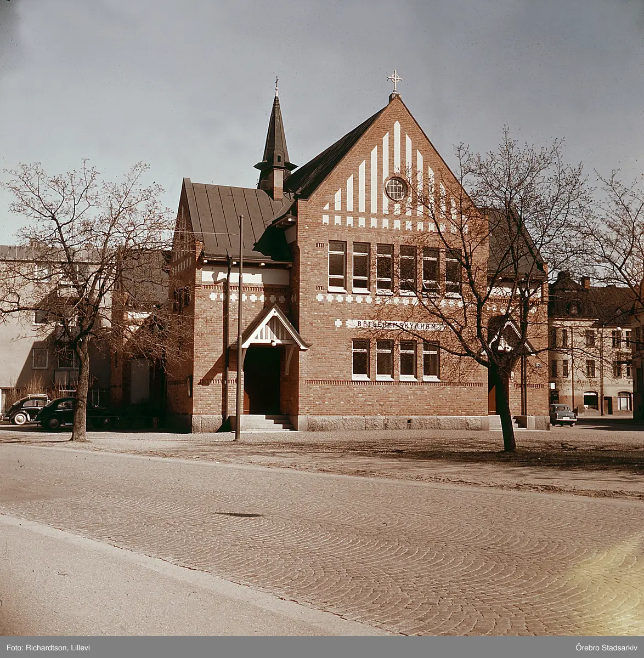Viewport: 644px width, 658px height.
Task: Click the grey building behind the left tree
Action: 33,329
